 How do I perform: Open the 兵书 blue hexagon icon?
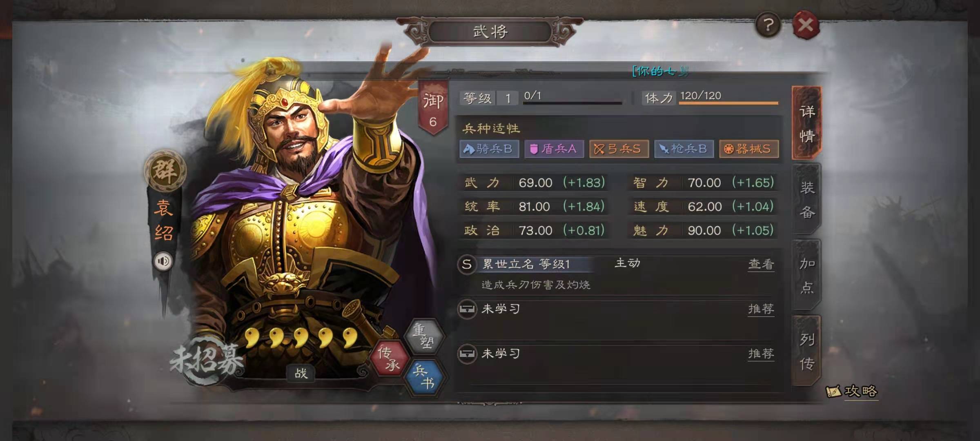424,377
